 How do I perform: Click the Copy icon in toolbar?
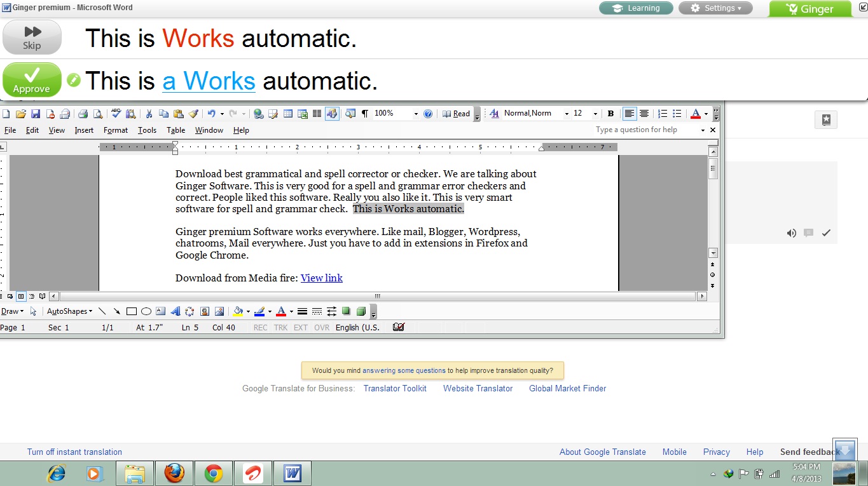tap(163, 114)
